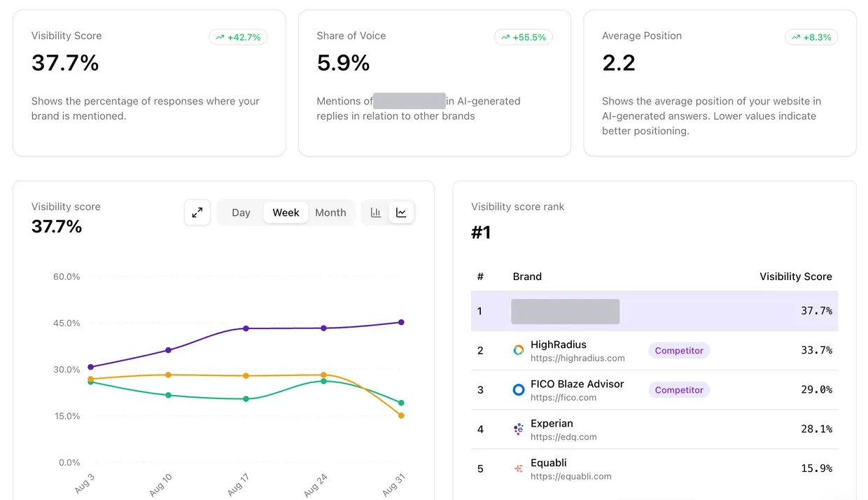
Task: Expand the visibility score chart to fullscreen
Action: coord(197,212)
